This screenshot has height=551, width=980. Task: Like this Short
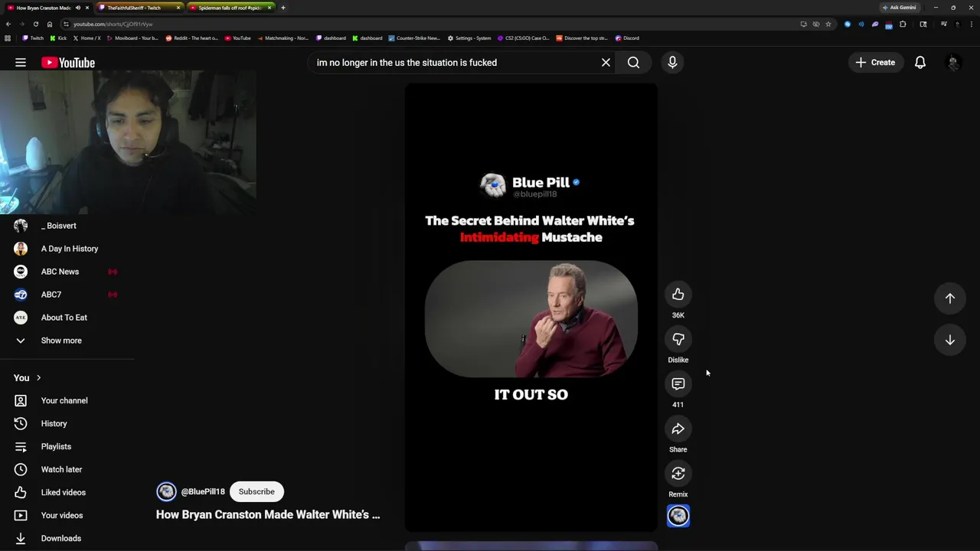click(678, 295)
